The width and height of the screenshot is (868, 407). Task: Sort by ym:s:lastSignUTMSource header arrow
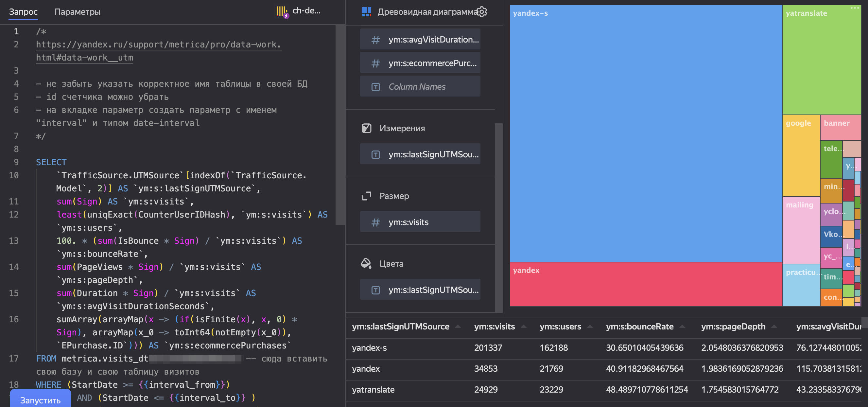click(x=458, y=327)
